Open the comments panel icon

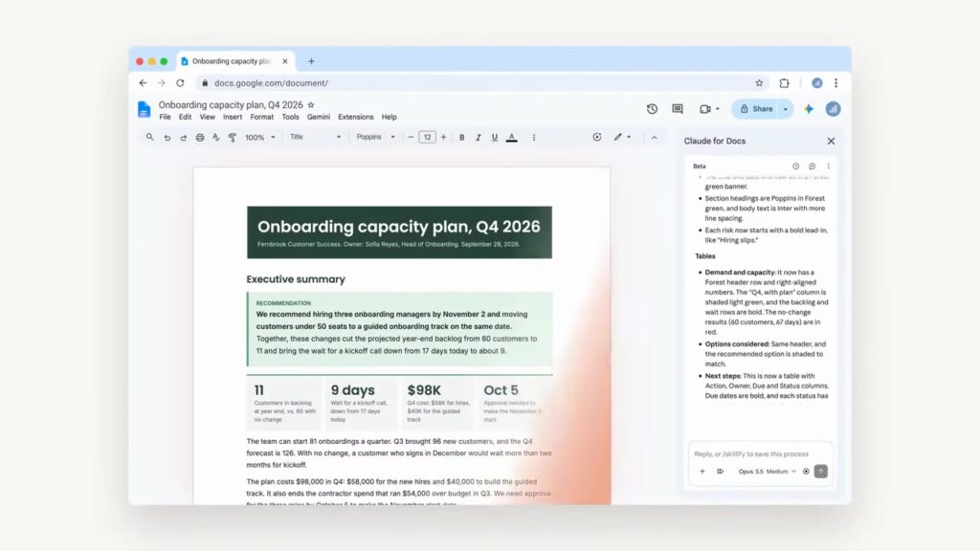[678, 109]
